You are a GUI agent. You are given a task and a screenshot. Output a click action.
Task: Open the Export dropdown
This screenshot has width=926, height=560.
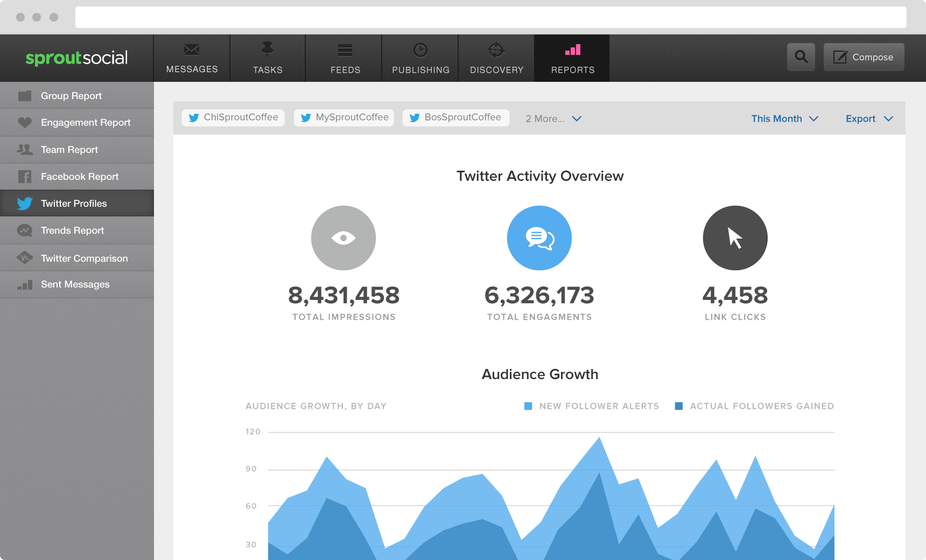869,118
